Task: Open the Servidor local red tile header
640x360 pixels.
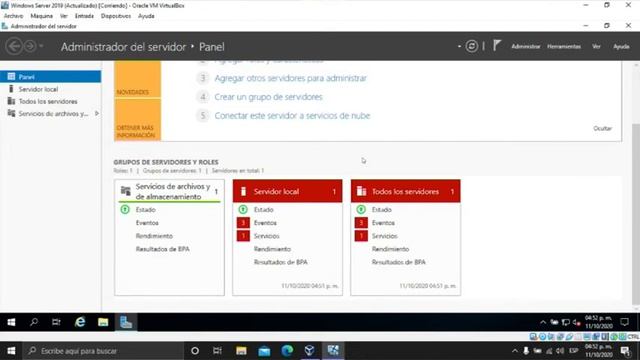Action: (287, 191)
